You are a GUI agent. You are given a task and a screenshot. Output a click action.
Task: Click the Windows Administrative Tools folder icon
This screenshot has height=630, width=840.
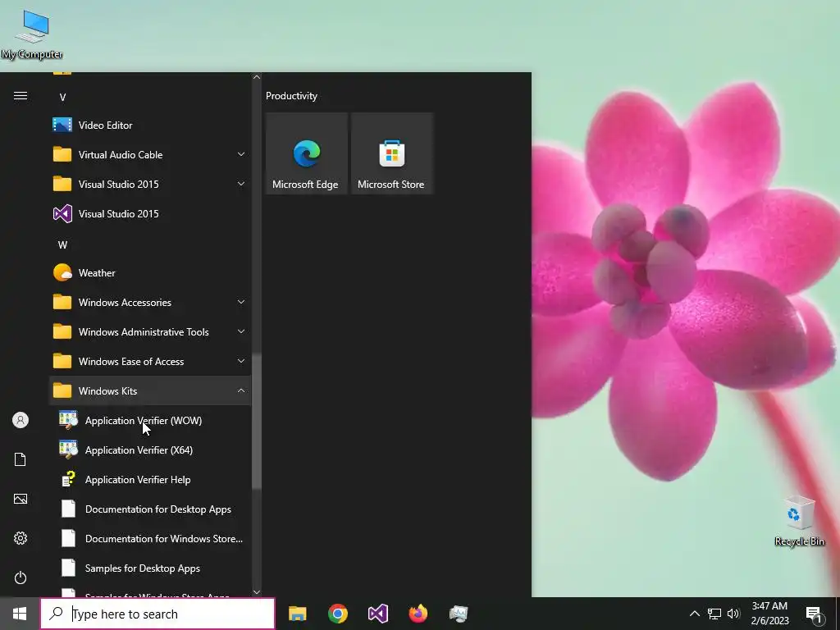click(x=62, y=331)
